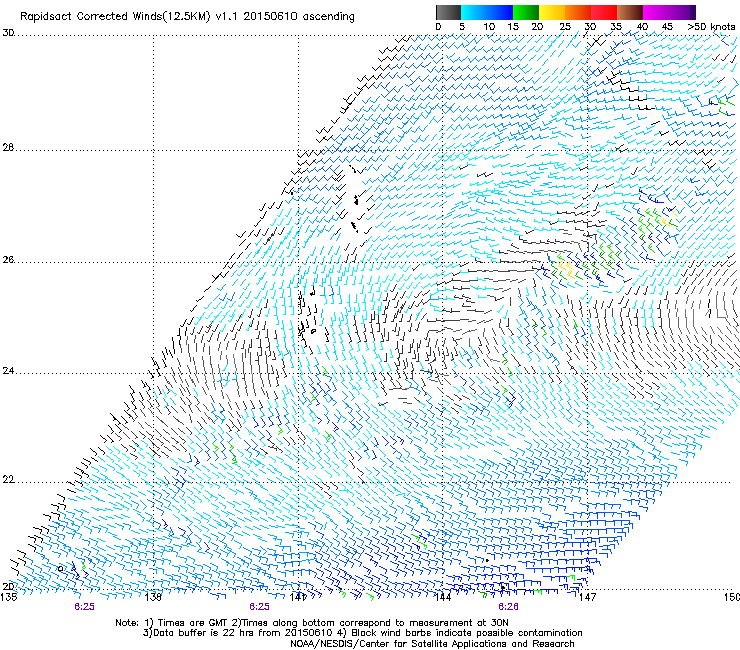This screenshot has width=740, height=650.
Task: Click the 'NOAA/NESDIS/Center for Satellite Applications and Research' credit
Action: 432,643
